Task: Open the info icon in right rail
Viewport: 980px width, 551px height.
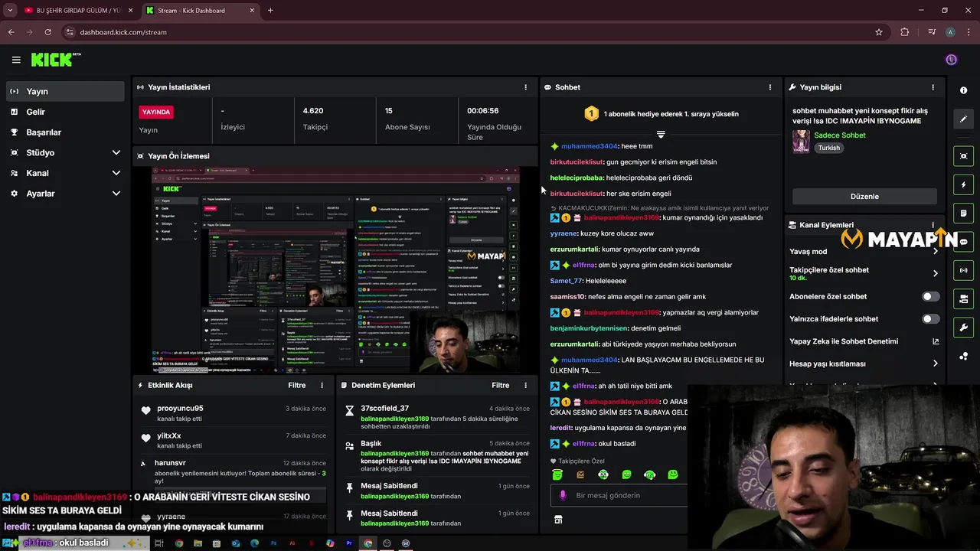Action: (963, 90)
